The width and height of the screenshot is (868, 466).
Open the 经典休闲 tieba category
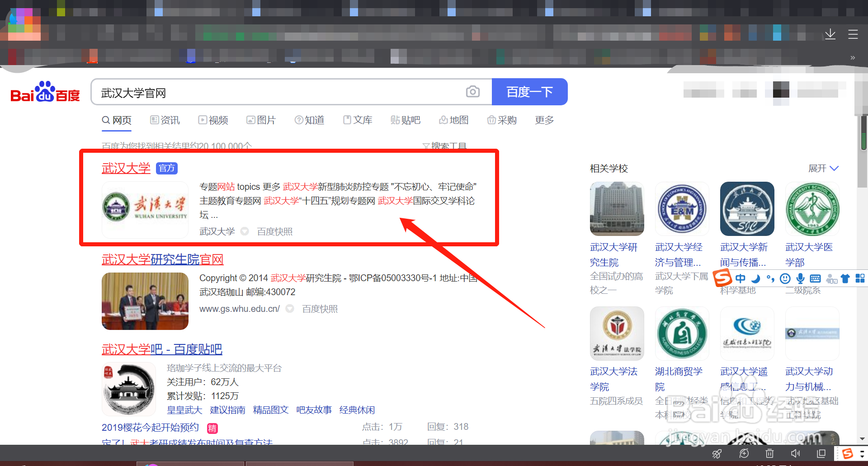[357, 410]
